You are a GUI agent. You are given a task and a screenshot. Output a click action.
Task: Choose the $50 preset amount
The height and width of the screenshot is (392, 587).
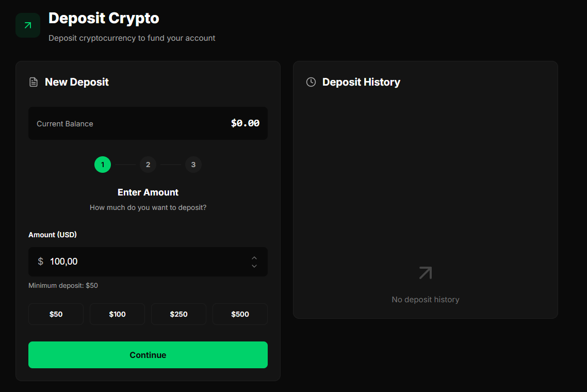(x=56, y=314)
